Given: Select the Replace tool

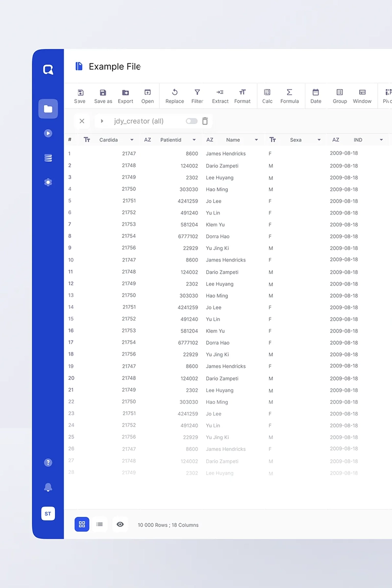Looking at the screenshot, I should pyautogui.click(x=174, y=96).
